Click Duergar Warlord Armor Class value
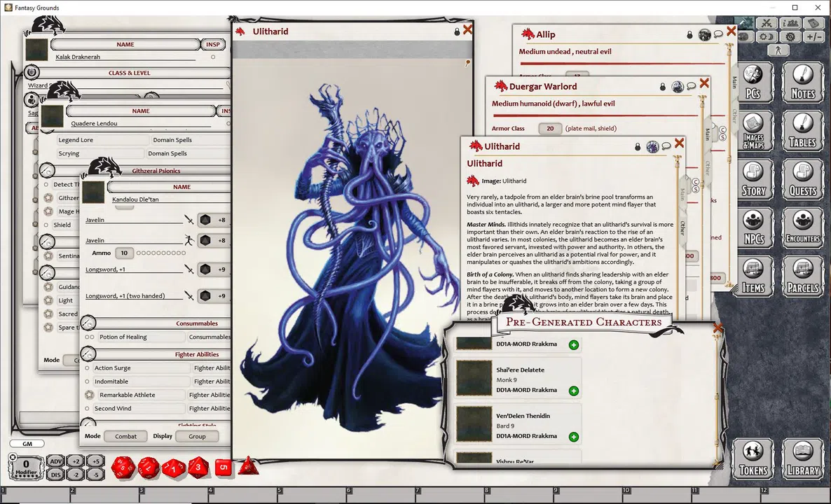This screenshot has width=831, height=504. click(550, 128)
